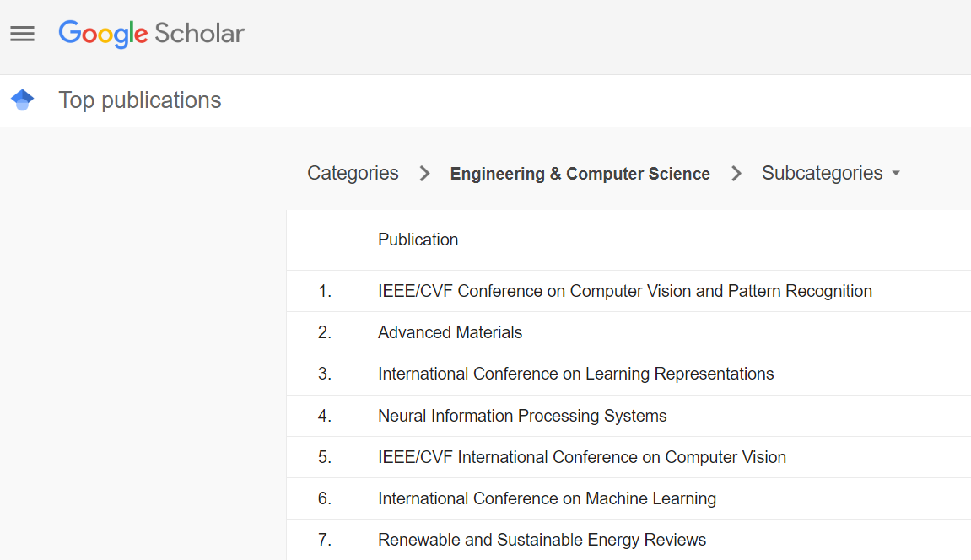Open Neural Information Processing Systems entry
The width and height of the screenshot is (971, 560).
(x=522, y=416)
